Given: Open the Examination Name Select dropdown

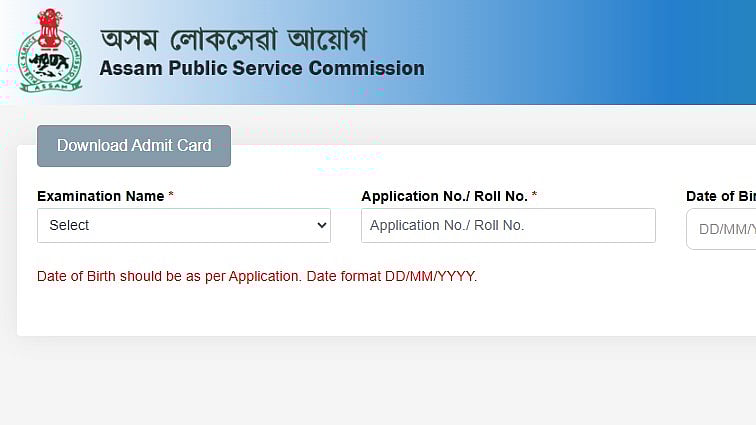Looking at the screenshot, I should coord(184,225).
